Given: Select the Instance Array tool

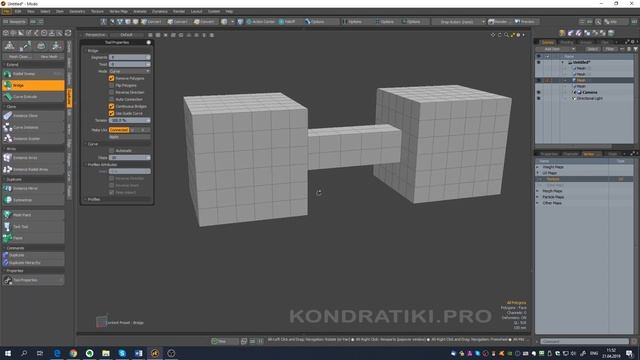Looking at the screenshot, I should click(x=33, y=158).
